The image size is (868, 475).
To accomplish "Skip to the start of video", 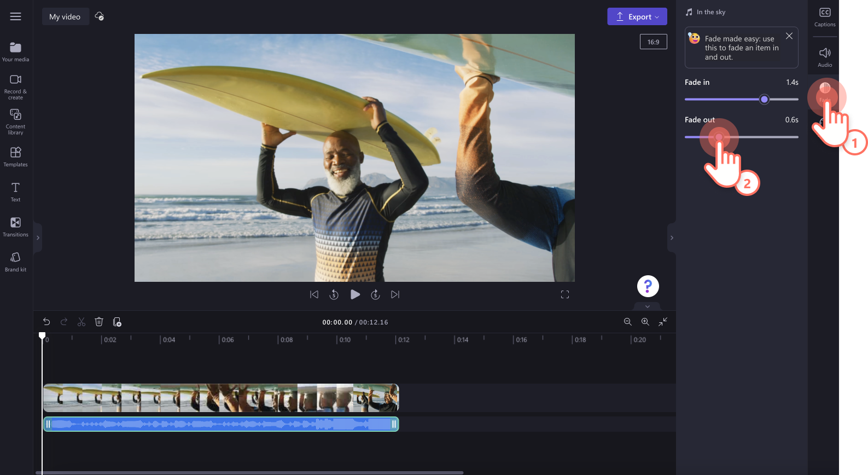I will point(314,294).
